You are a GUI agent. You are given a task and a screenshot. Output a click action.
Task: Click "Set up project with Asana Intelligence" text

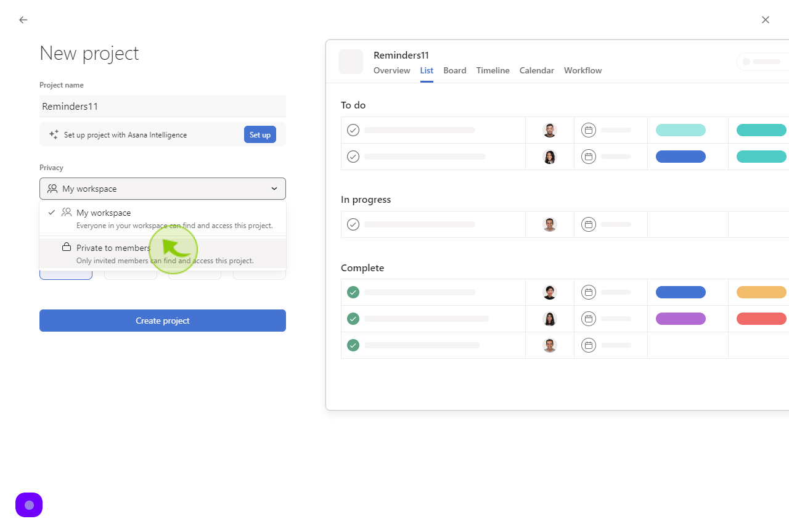[125, 135]
